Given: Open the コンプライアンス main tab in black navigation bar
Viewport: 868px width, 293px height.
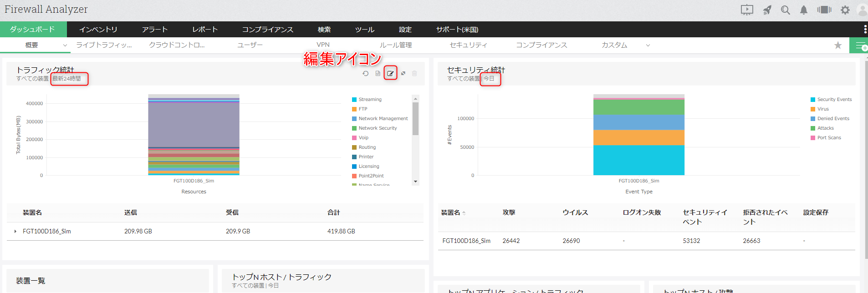Looking at the screenshot, I should [x=268, y=29].
